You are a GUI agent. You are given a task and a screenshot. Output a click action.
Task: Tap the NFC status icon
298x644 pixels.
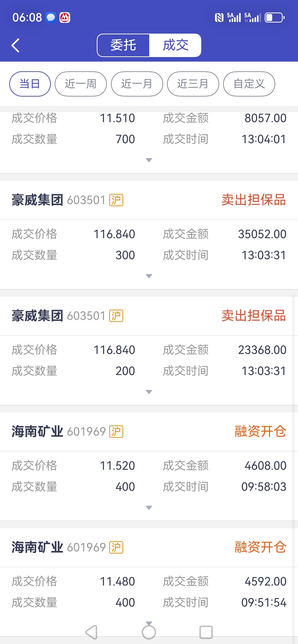[219, 18]
